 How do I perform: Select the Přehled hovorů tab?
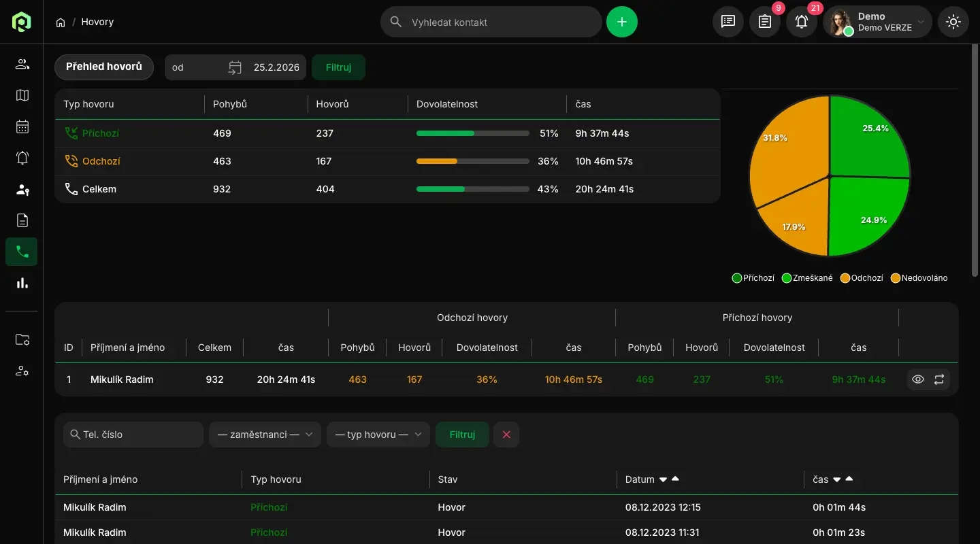(104, 67)
